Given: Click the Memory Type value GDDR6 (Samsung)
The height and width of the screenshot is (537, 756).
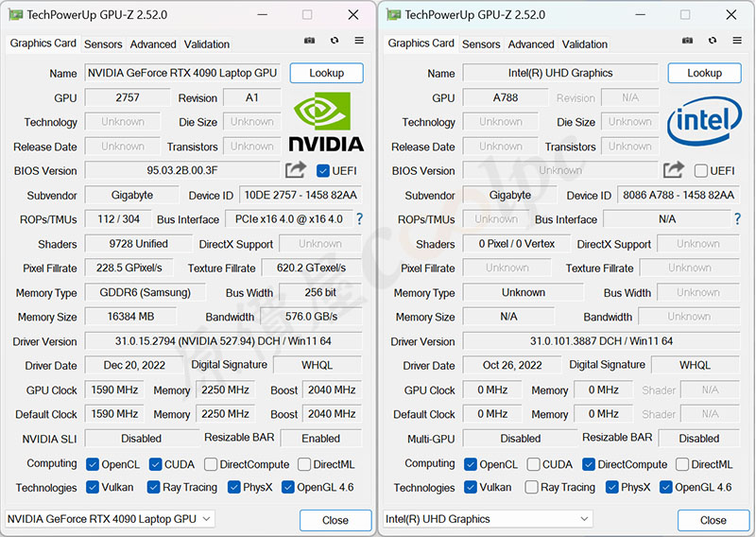Looking at the screenshot, I should 146,292.
